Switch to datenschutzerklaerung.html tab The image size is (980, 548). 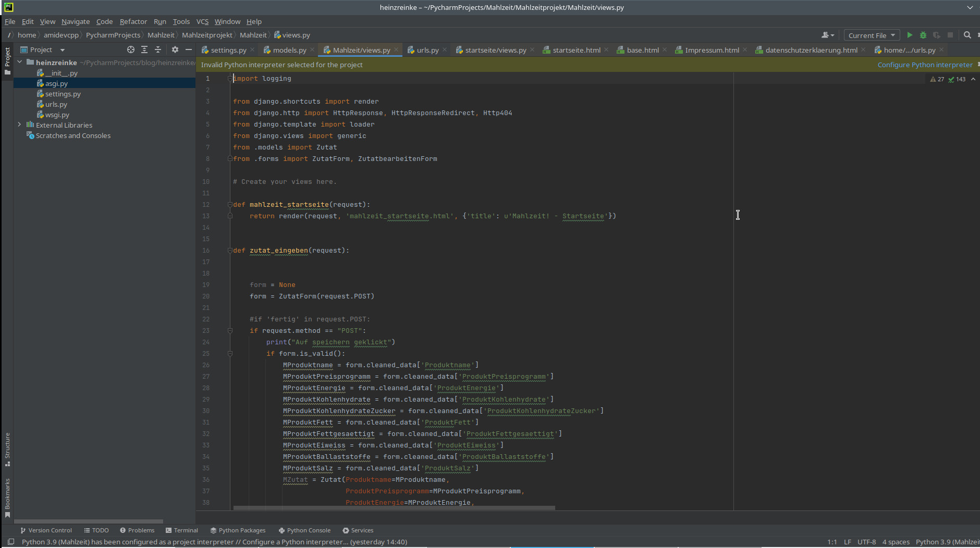[811, 50]
